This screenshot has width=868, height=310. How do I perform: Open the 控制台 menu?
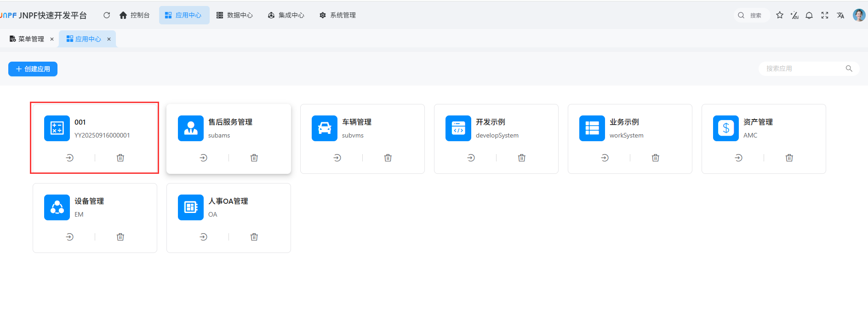tap(135, 15)
